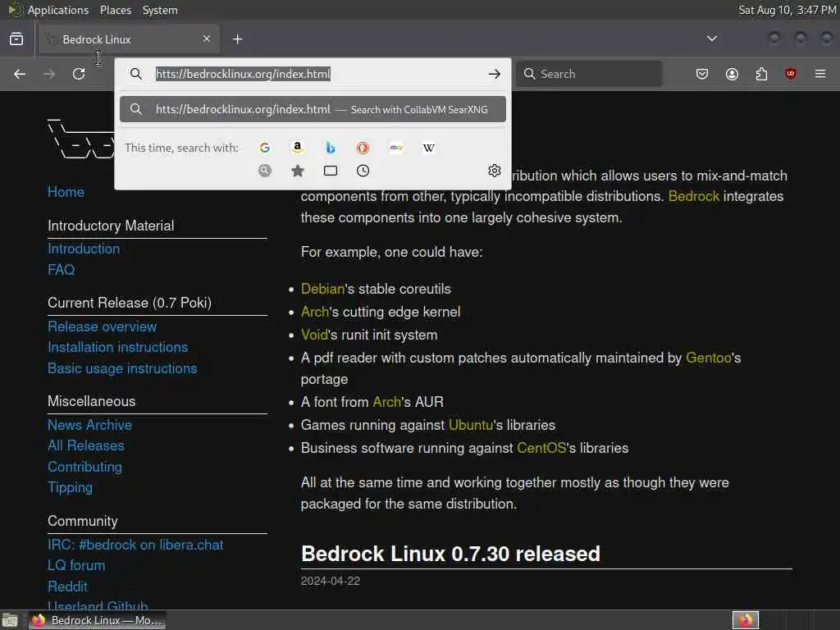Click the date and time clock
840x630 pixels.
click(x=787, y=10)
